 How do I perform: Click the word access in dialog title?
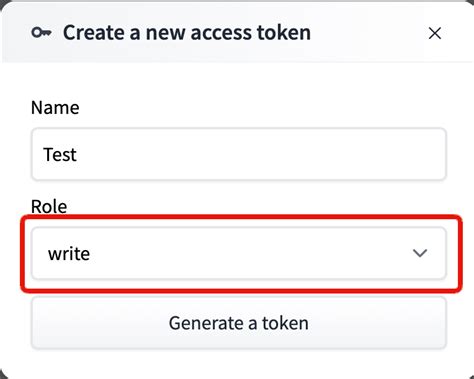pos(221,33)
